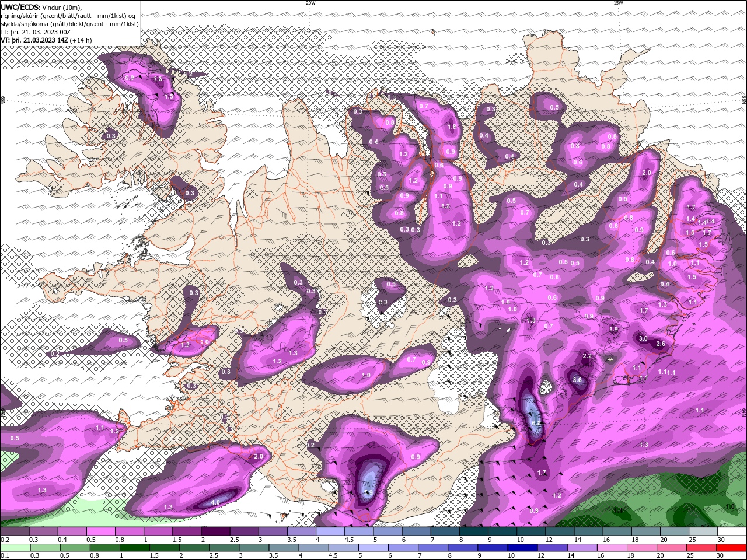
Task: Click the 'Vindur (10m)' caption text
Action: point(62,7)
